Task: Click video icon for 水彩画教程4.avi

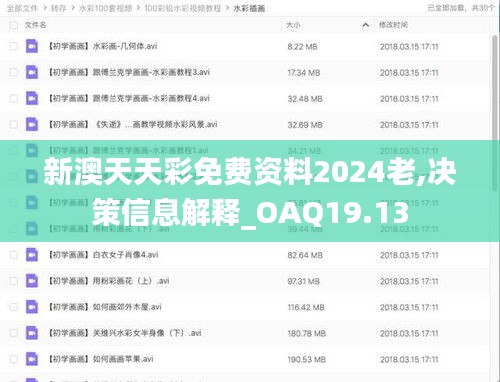Action: coord(32,98)
